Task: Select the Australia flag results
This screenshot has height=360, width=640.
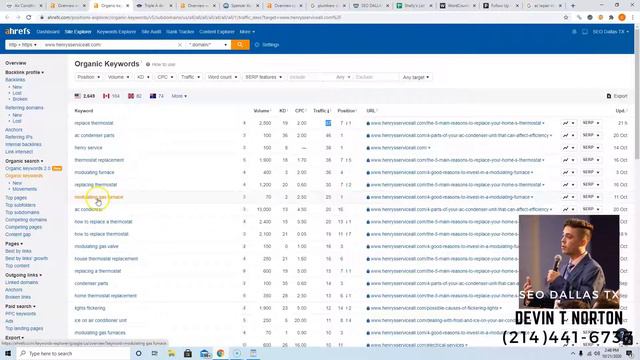Action: click(x=157, y=96)
